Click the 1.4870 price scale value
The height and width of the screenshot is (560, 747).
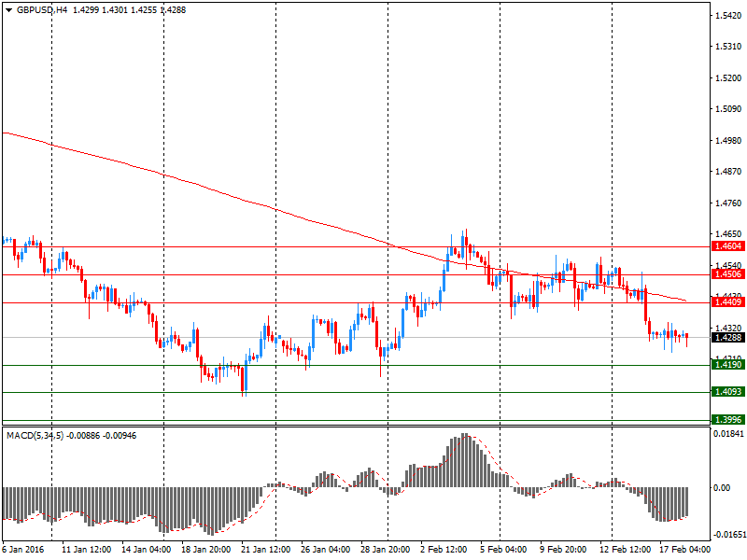[728, 172]
